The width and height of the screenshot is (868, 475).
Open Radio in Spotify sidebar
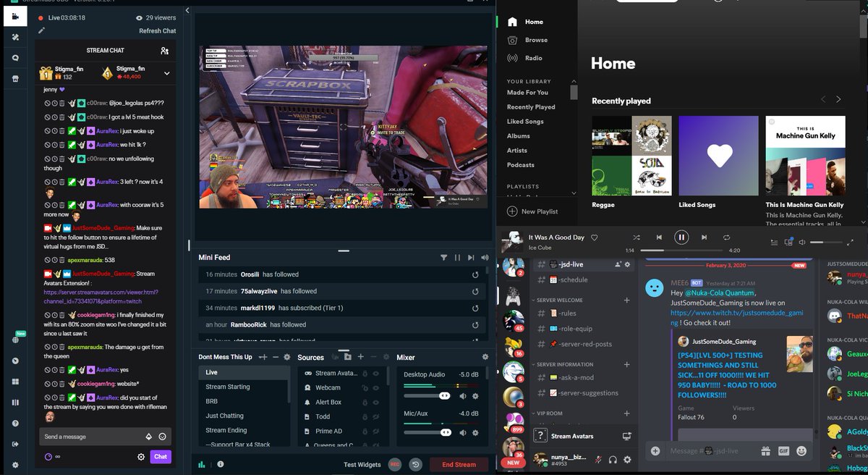pyautogui.click(x=534, y=58)
